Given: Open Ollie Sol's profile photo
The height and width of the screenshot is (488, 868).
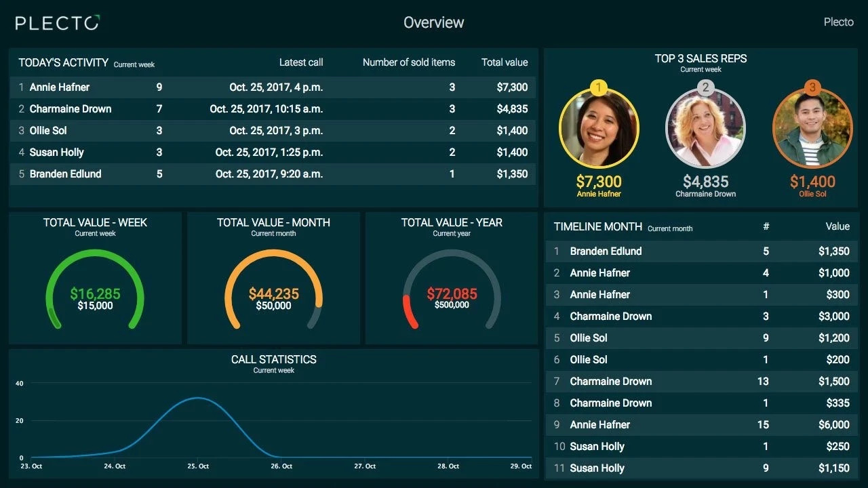Looking at the screenshot, I should pos(812,129).
